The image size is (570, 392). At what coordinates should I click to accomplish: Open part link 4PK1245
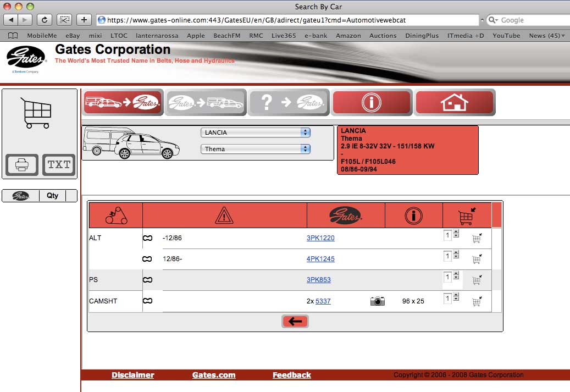[x=320, y=259]
